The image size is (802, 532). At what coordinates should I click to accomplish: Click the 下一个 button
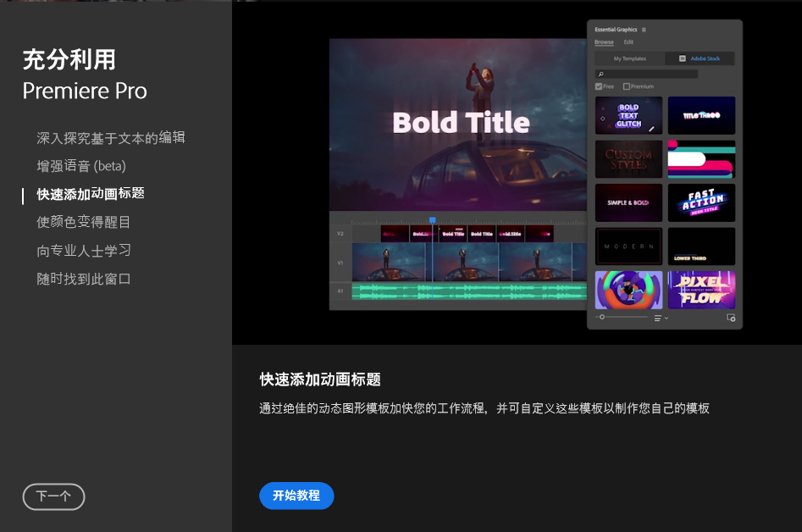[53, 496]
